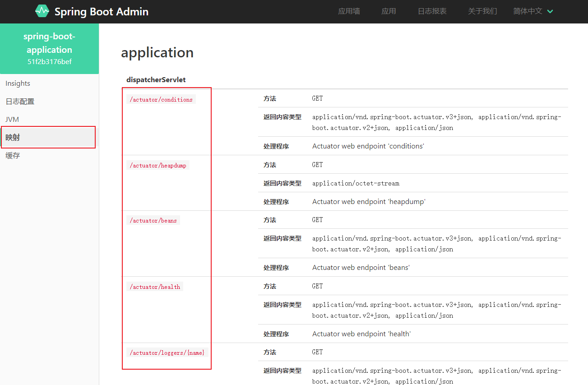Click the dispatcherServlet section title
This screenshot has height=385, width=588.
tap(156, 80)
